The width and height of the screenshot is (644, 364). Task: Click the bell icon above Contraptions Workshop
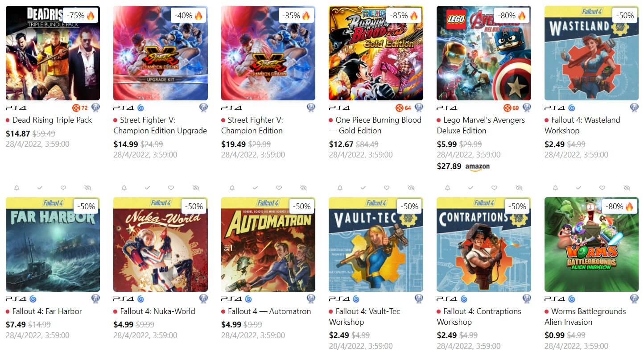447,188
